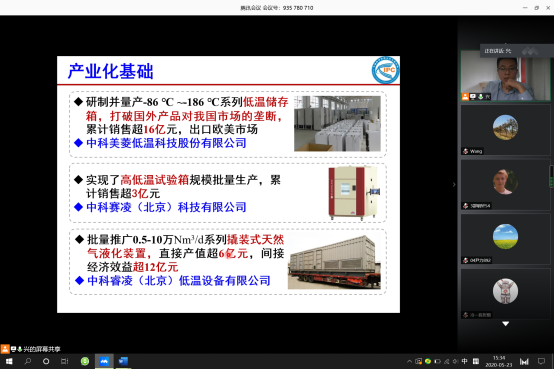Expand the hidden system tray icons chevron
The height and width of the screenshot is (370, 554).
(x=409, y=362)
